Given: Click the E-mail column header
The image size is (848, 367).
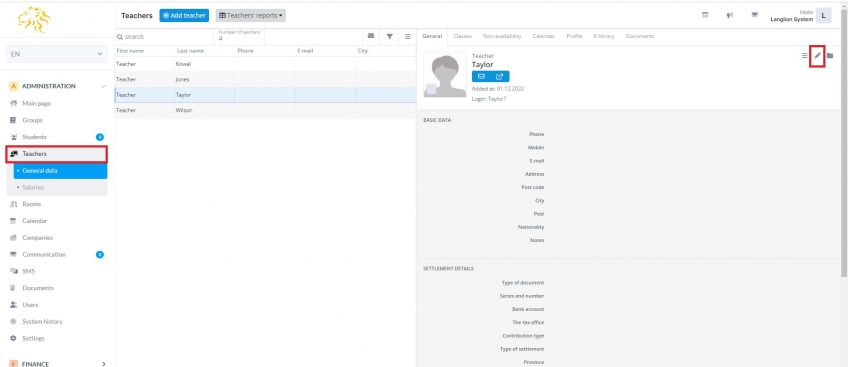Looking at the screenshot, I should tap(305, 51).
